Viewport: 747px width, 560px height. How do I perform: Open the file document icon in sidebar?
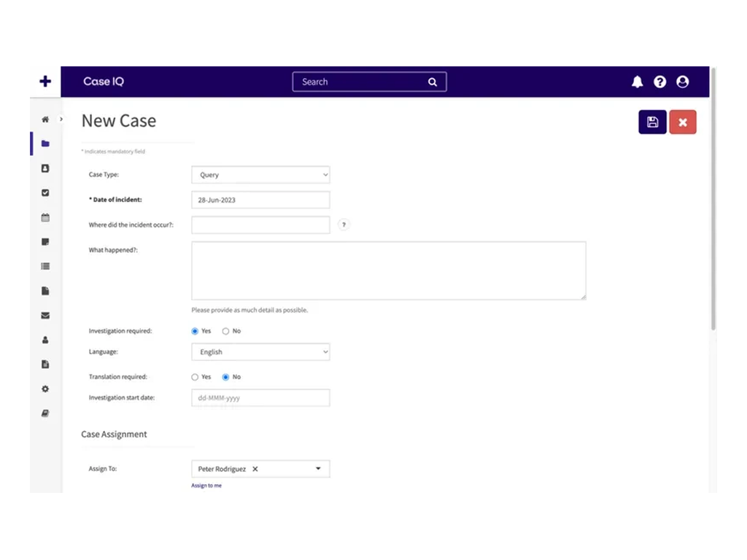(45, 291)
